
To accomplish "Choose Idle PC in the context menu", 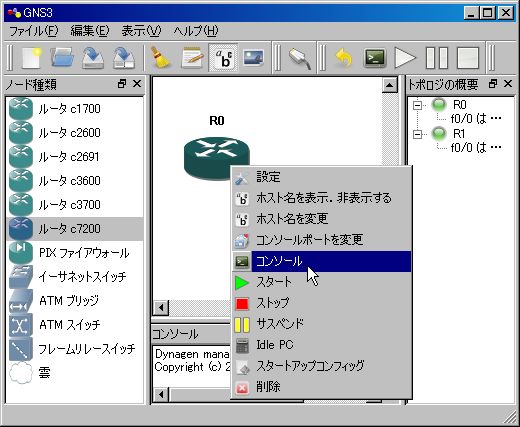I will click(322, 345).
